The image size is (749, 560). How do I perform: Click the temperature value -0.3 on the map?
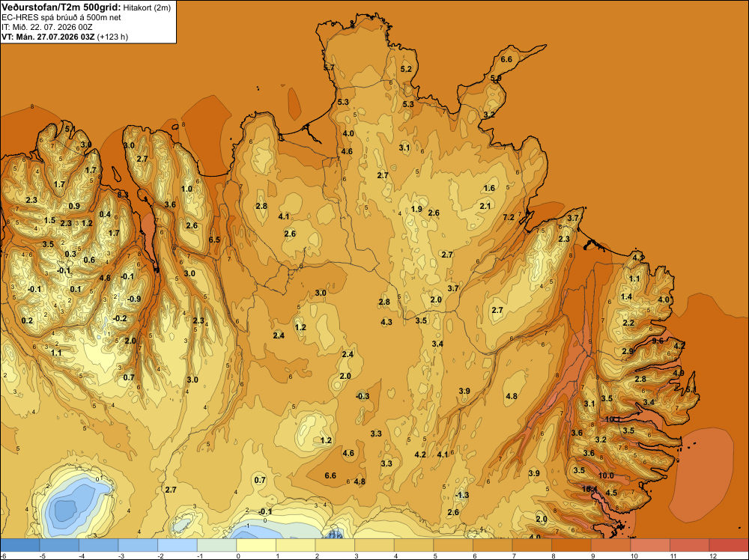pyautogui.click(x=363, y=396)
